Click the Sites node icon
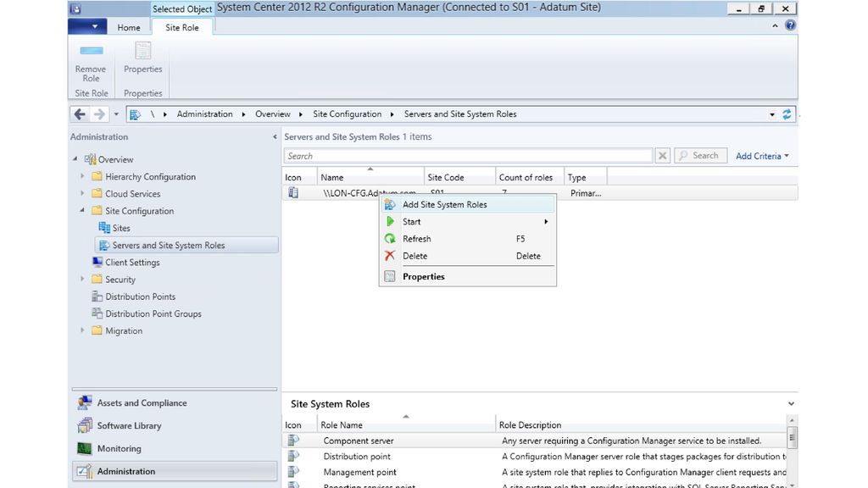868x488 pixels. coord(104,227)
